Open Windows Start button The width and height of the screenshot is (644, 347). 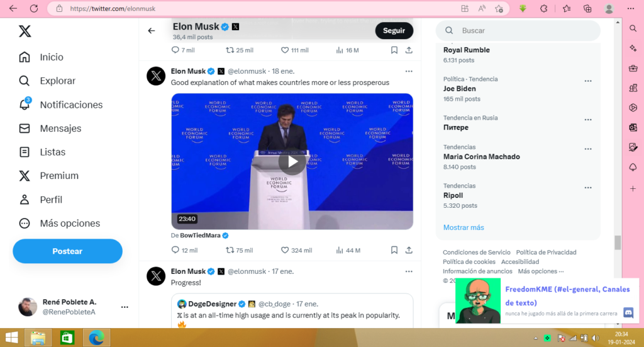(11, 338)
